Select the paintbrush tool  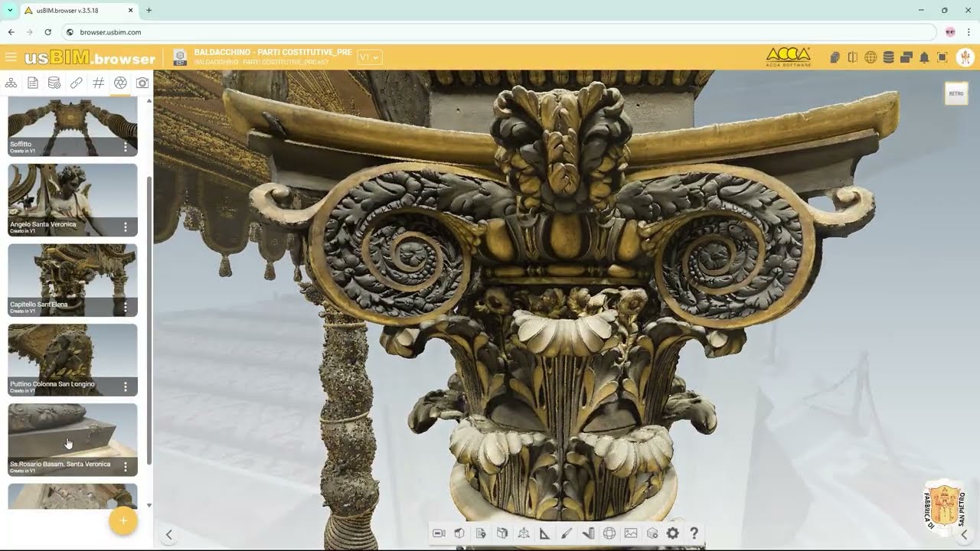pos(567,533)
